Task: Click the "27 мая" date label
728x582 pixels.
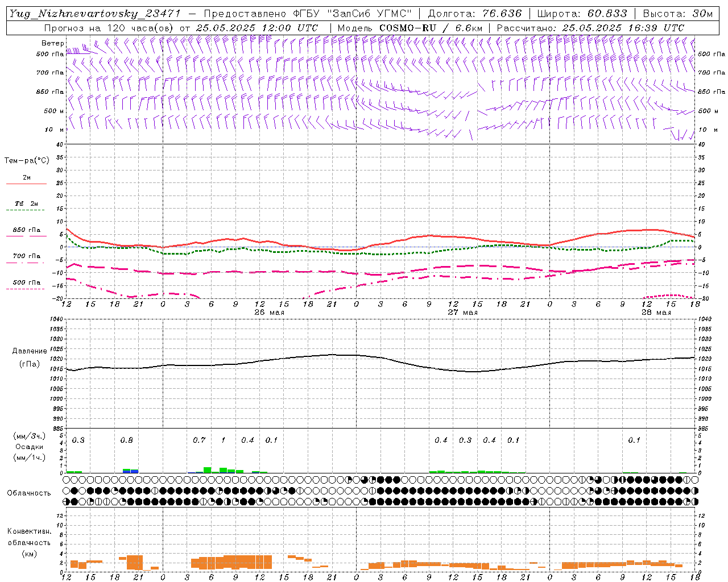Action: (x=463, y=313)
